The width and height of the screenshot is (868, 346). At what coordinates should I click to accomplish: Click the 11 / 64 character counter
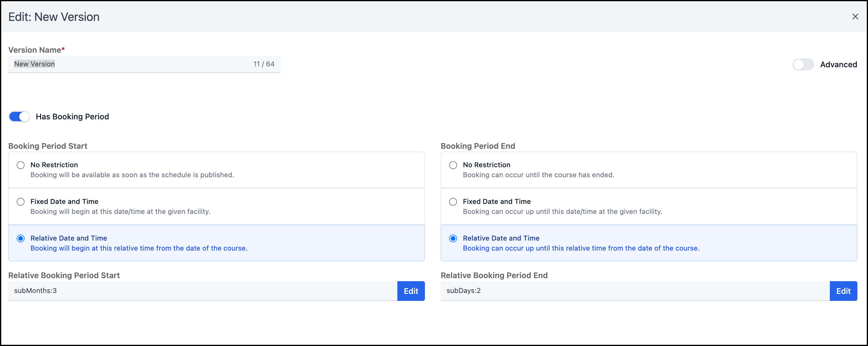pyautogui.click(x=263, y=64)
